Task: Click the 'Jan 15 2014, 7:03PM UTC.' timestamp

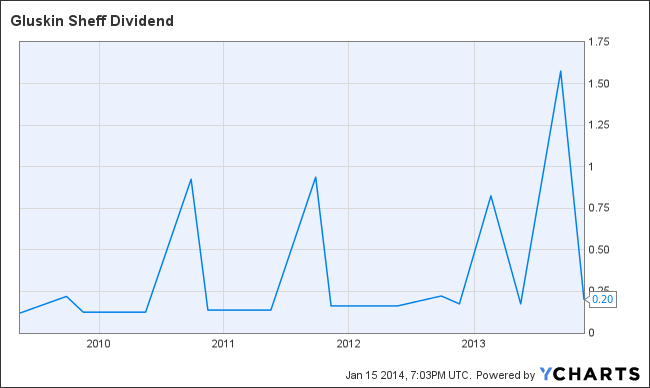Action: (409, 375)
